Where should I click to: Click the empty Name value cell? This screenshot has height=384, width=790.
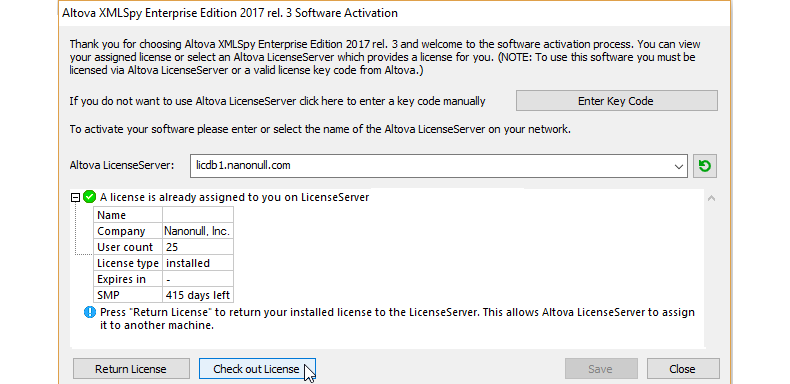coord(198,215)
